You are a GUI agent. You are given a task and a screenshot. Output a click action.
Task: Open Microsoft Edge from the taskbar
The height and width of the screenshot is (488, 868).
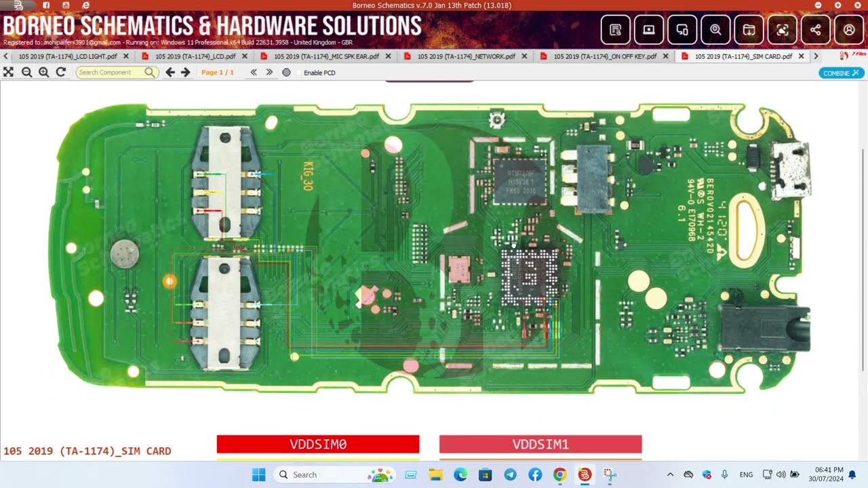(460, 474)
